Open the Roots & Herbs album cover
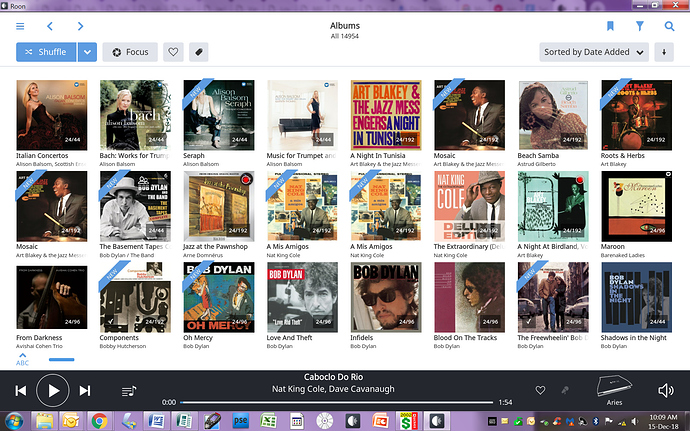 [x=637, y=115]
